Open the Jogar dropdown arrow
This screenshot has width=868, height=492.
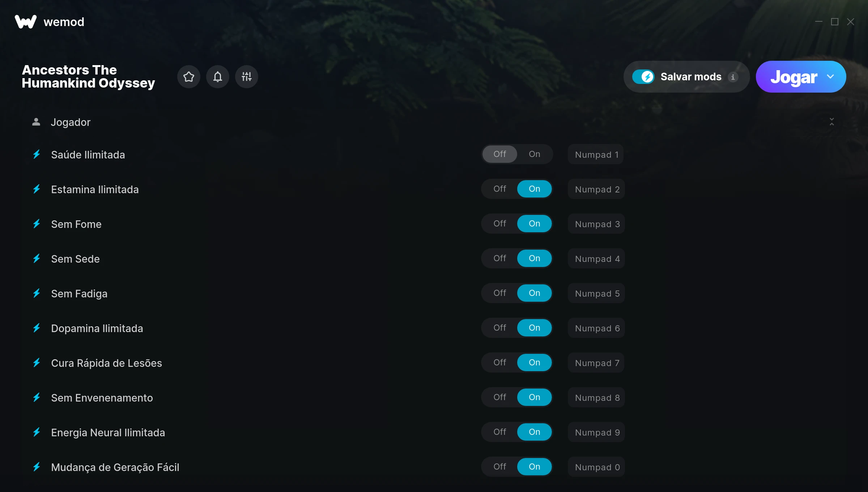click(x=830, y=77)
